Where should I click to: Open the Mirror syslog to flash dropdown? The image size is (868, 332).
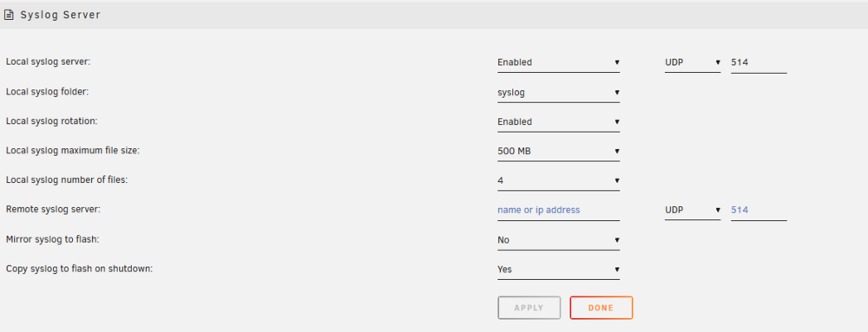(x=558, y=240)
